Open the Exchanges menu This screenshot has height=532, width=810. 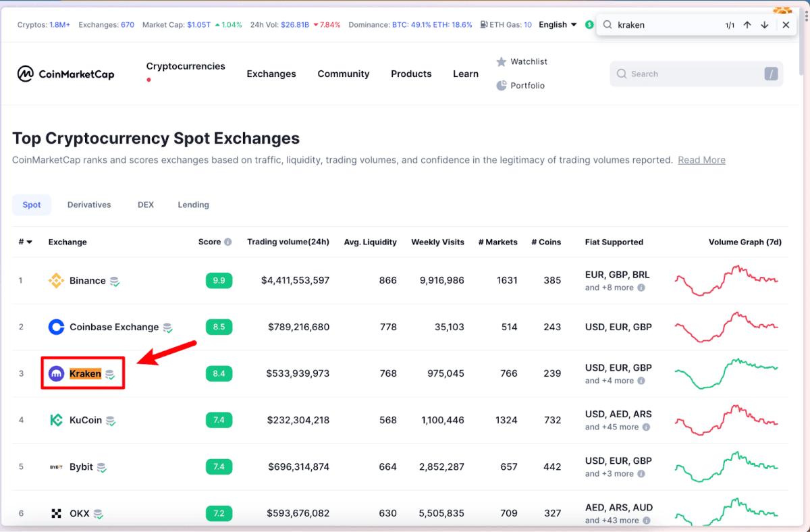click(x=271, y=74)
